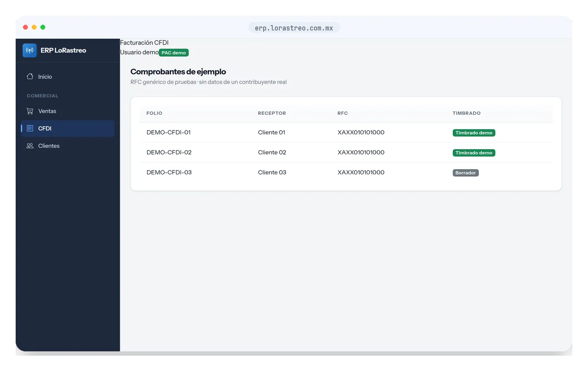This screenshot has width=588, height=367.
Task: Click the people icon for Clientes
Action: (30, 146)
